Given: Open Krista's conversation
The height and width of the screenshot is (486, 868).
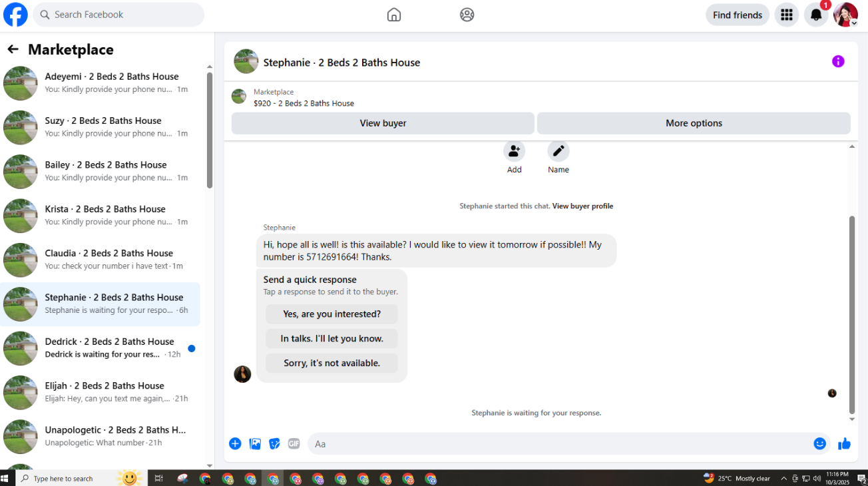Looking at the screenshot, I should click(100, 216).
